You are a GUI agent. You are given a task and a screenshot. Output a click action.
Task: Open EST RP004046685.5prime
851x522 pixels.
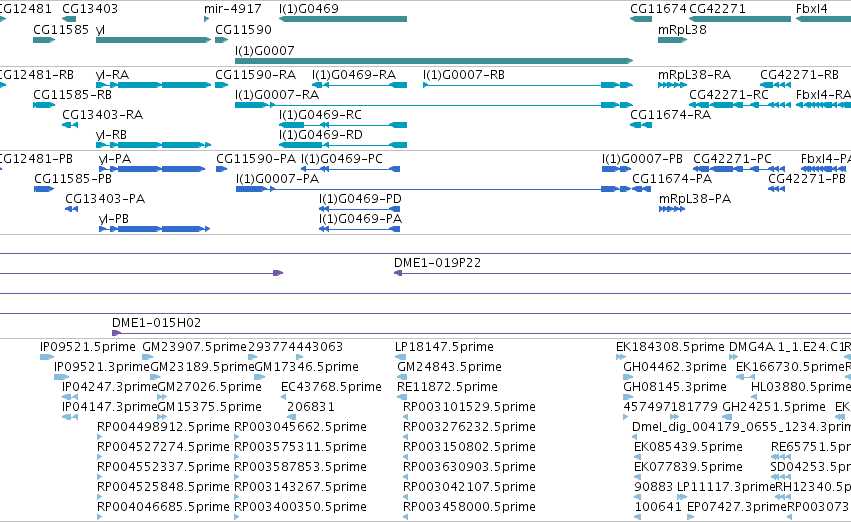point(163,507)
